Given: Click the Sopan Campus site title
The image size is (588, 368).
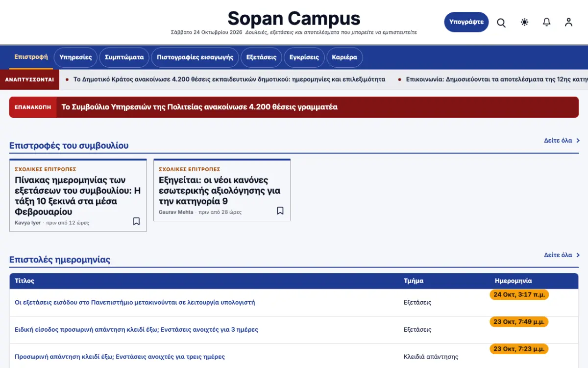Looking at the screenshot, I should click(294, 19).
